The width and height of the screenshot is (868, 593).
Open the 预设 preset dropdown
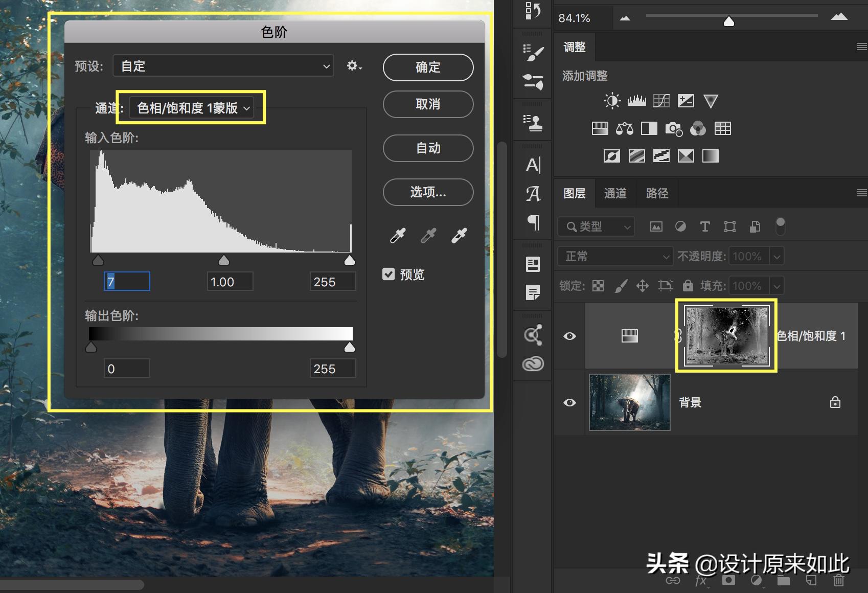click(222, 65)
